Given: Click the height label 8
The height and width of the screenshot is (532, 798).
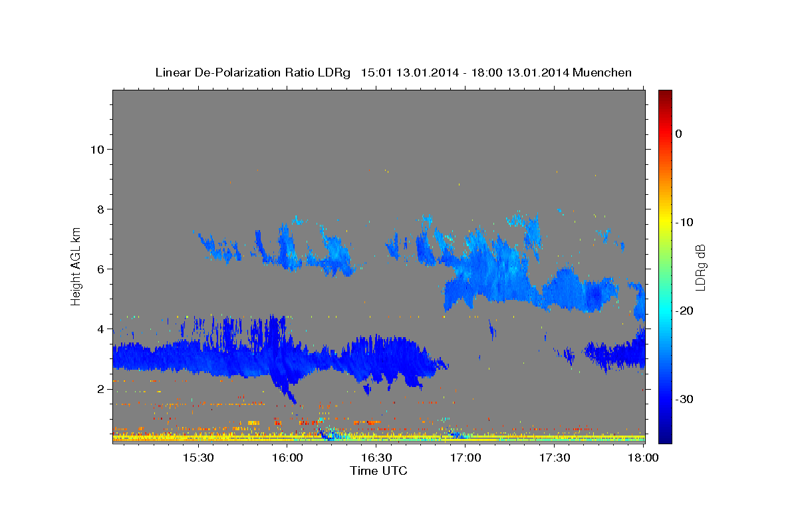Looking at the screenshot, I should click(100, 209).
